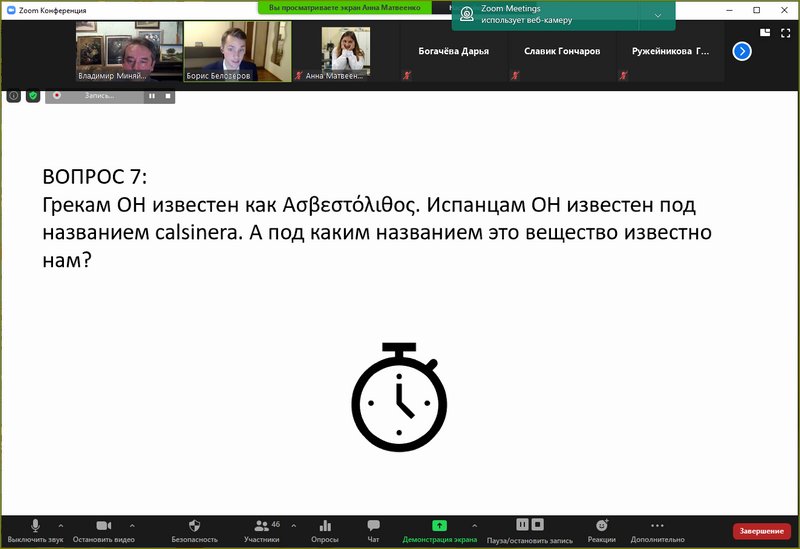Stop recording in bottom toolbar

pyautogui.click(x=538, y=525)
